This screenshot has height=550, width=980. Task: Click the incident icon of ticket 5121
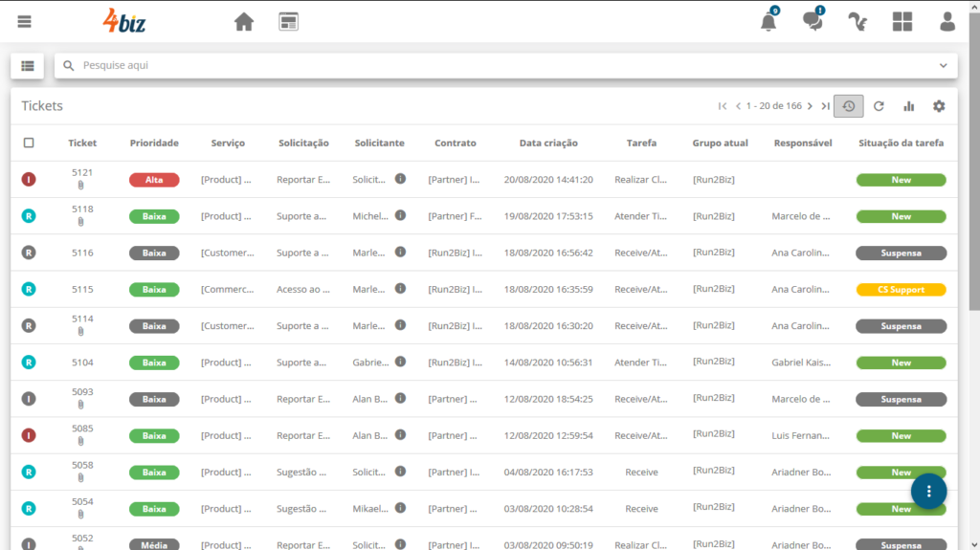pos(29,180)
